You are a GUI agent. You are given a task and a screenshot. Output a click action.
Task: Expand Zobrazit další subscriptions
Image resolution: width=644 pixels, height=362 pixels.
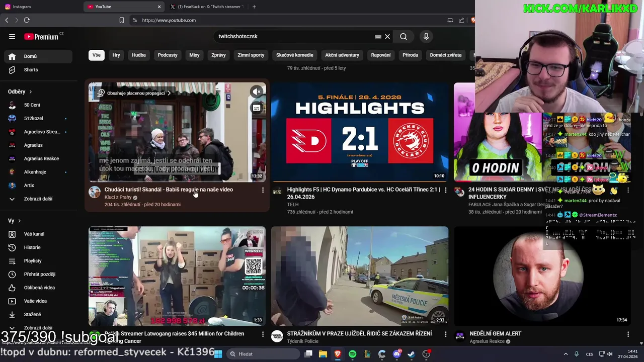pos(38,199)
